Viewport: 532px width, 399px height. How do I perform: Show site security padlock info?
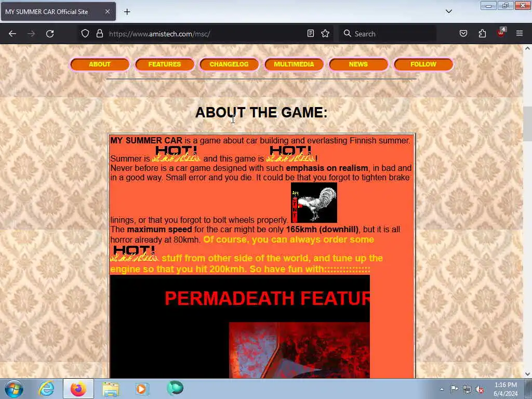[99, 33]
